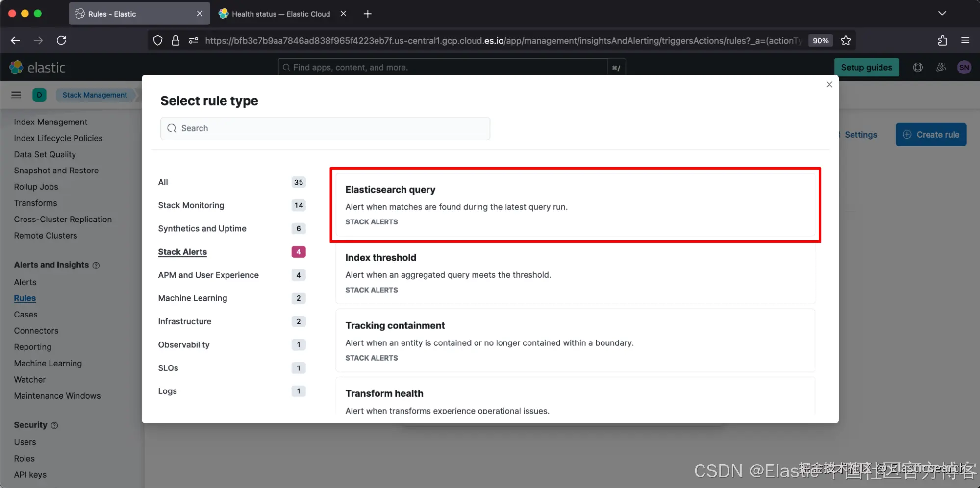This screenshot has width=980, height=488.
Task: Focus the rule type Search field
Action: coord(325,128)
